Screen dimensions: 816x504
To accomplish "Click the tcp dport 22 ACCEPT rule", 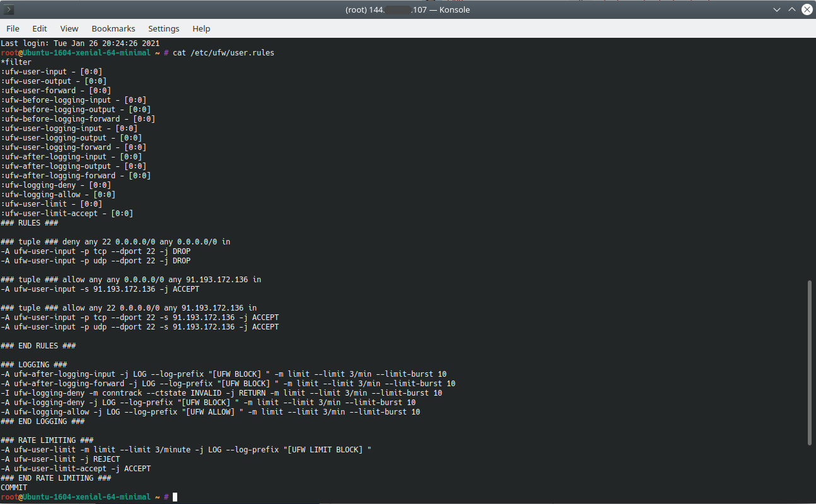I will point(140,318).
